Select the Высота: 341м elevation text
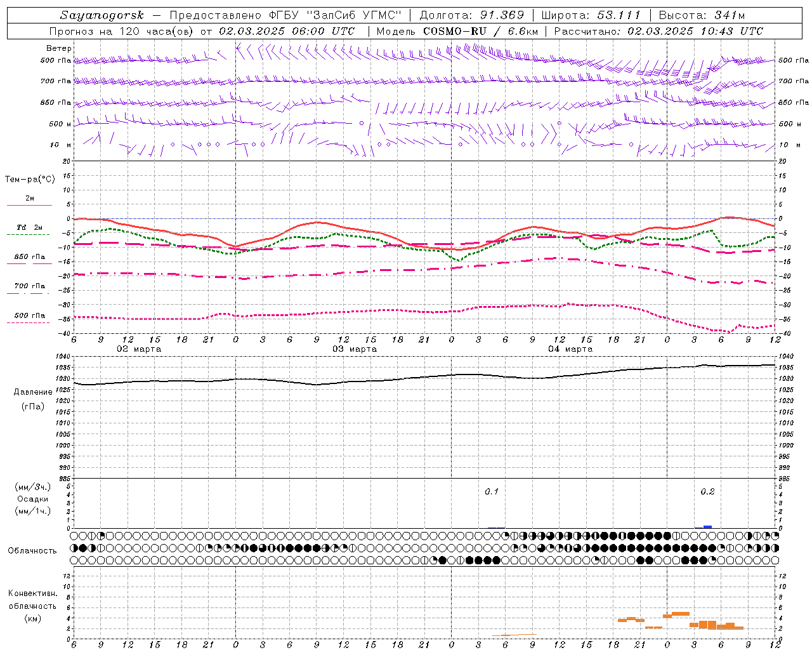The height and width of the screenshot is (650, 812). [702, 15]
